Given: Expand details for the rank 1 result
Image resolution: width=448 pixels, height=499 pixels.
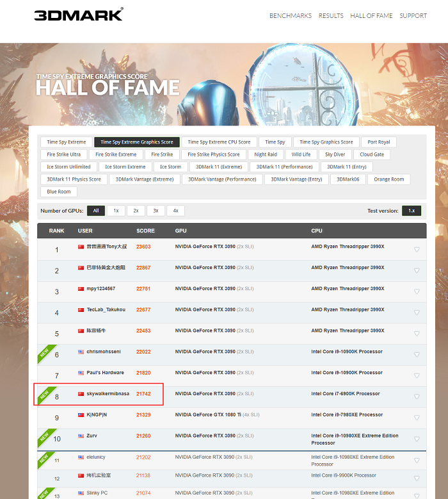Looking at the screenshot, I should (x=417, y=250).
